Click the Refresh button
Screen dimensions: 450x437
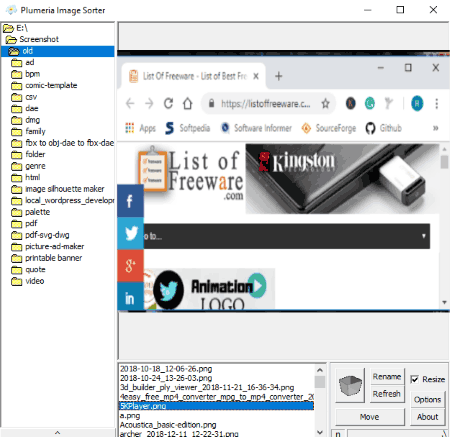(x=387, y=394)
